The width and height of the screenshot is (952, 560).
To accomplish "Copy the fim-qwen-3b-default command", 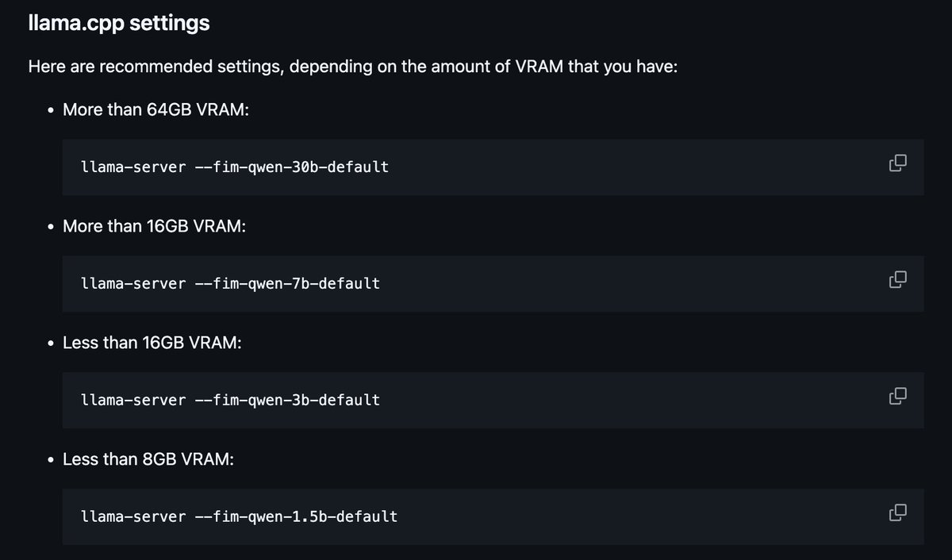I will tap(897, 396).
